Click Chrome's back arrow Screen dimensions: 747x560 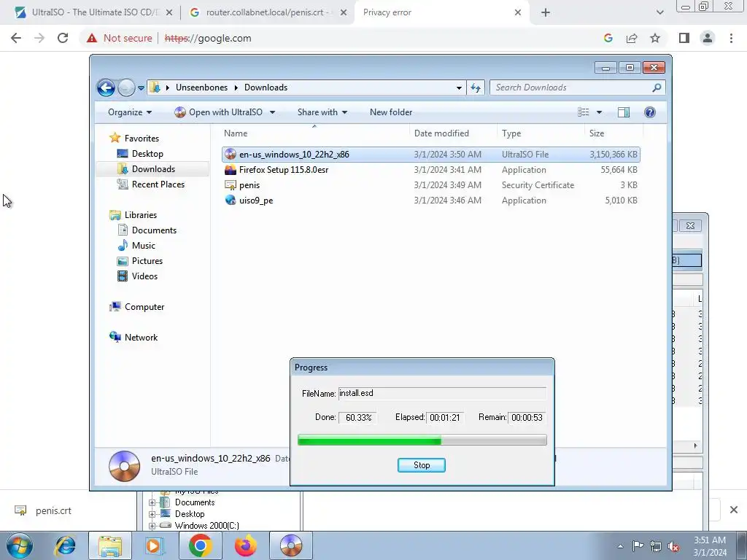[x=16, y=38]
